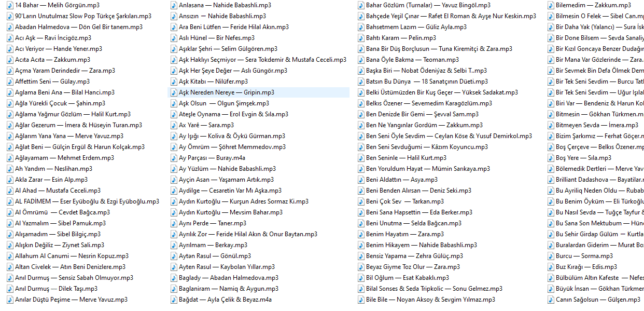This screenshot has width=644, height=311.
Task: Click the file icon of Boş Yere — Sıla.mp3
Action: tap(551, 158)
